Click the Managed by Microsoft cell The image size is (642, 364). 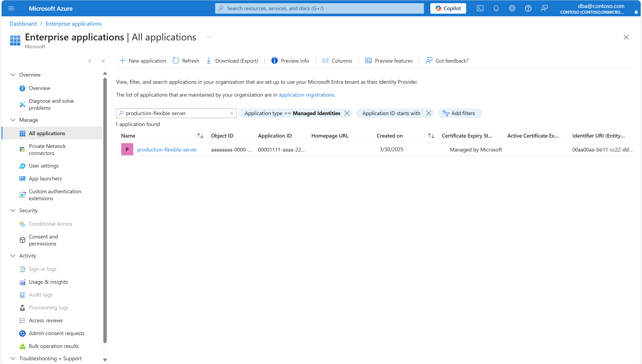pyautogui.click(x=476, y=150)
